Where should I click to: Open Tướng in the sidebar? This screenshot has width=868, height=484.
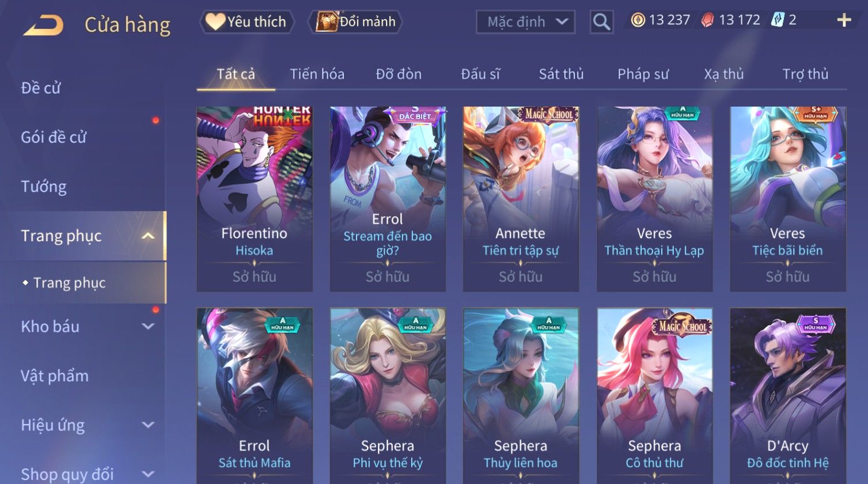(44, 187)
